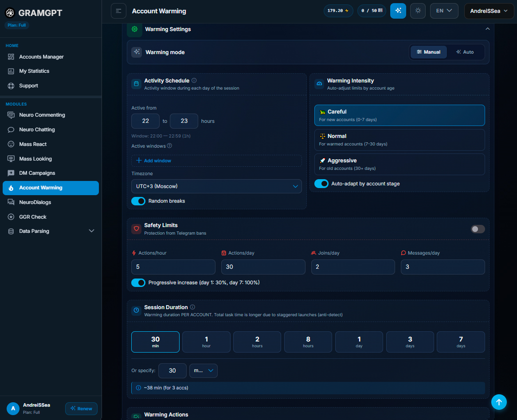Select Aggressive warming intensity
This screenshot has width=517, height=420.
click(399, 164)
